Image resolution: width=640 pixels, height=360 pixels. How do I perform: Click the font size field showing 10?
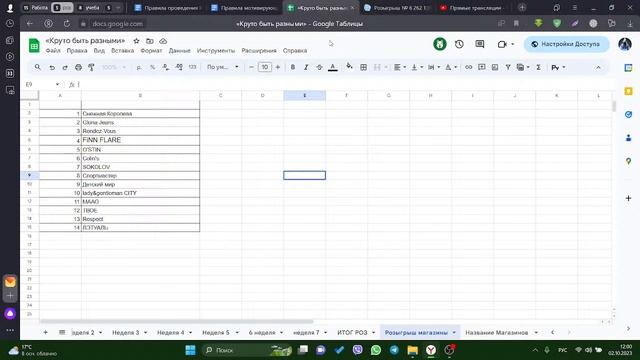pyautogui.click(x=264, y=67)
